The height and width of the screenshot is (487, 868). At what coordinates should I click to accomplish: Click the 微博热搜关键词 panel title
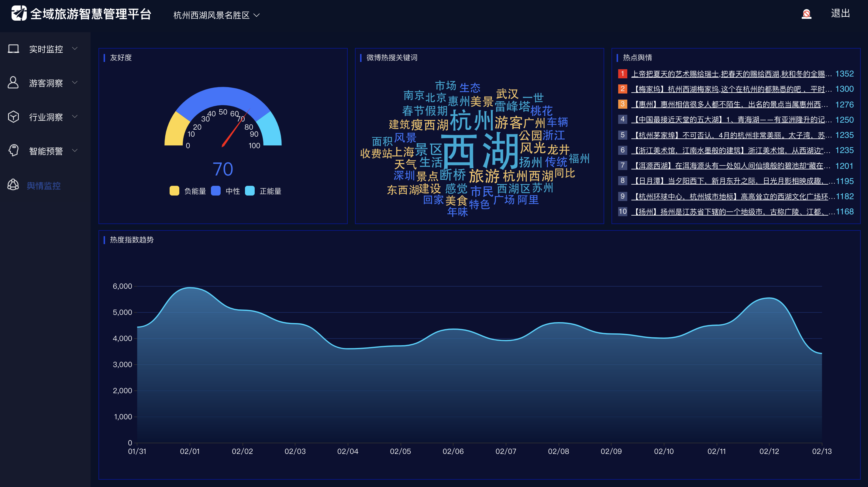pos(392,58)
